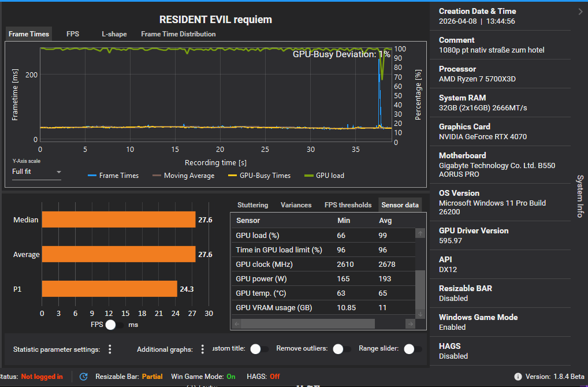Click sensor table horizontal scrollbar thumb

(x=308, y=323)
